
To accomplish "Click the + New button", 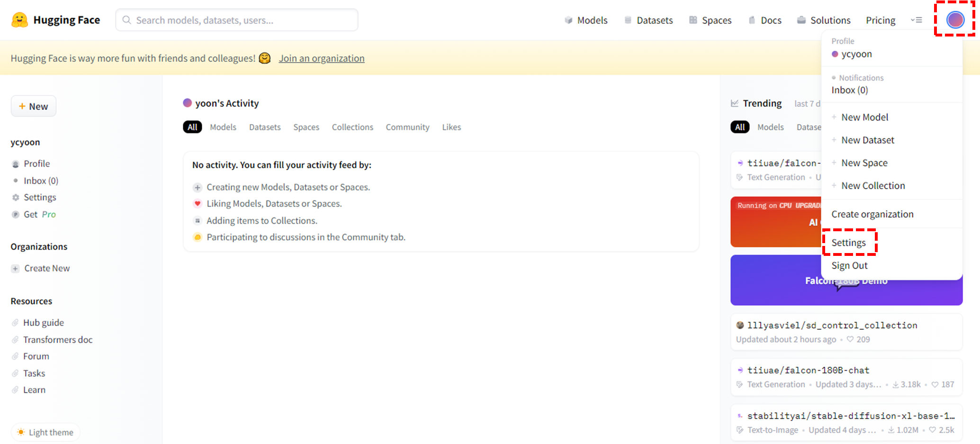I will [x=34, y=106].
